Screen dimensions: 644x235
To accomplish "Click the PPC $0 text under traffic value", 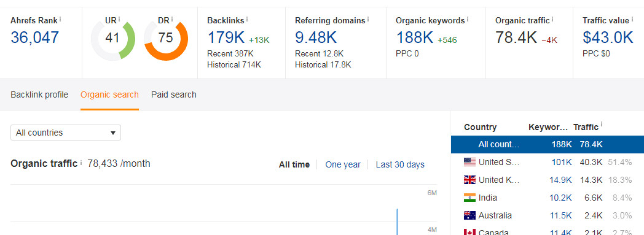I will click(596, 53).
